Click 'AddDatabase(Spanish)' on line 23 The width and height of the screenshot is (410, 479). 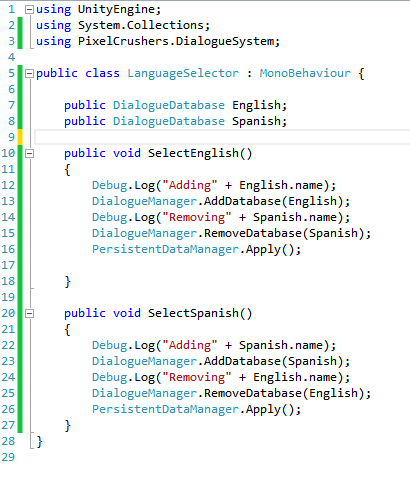(273, 361)
